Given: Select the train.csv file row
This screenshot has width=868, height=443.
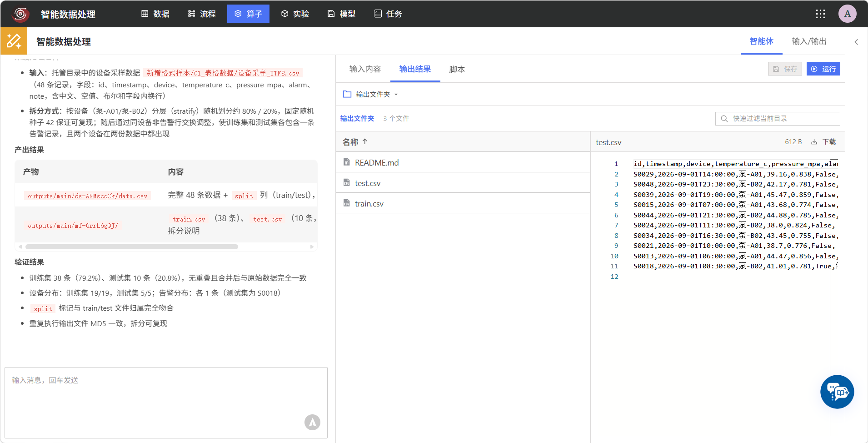Looking at the screenshot, I should [x=463, y=203].
